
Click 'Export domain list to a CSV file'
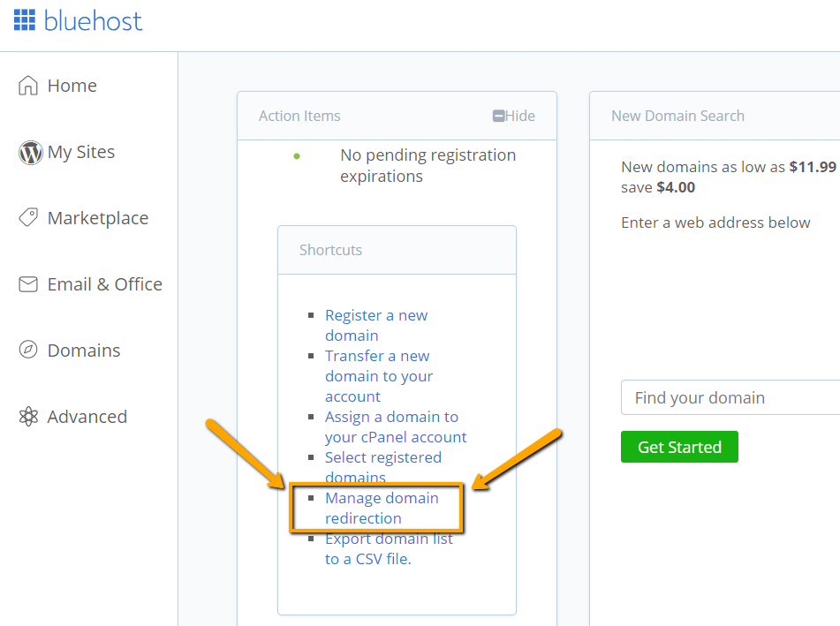point(388,548)
